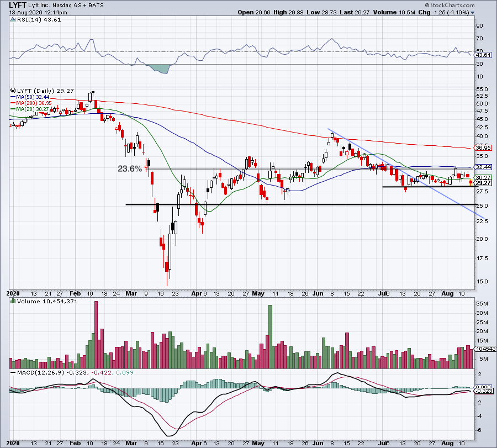Screen dimensions: 497x448
Task: Click the 36.95 right-axis price tag
Action: click(x=483, y=147)
